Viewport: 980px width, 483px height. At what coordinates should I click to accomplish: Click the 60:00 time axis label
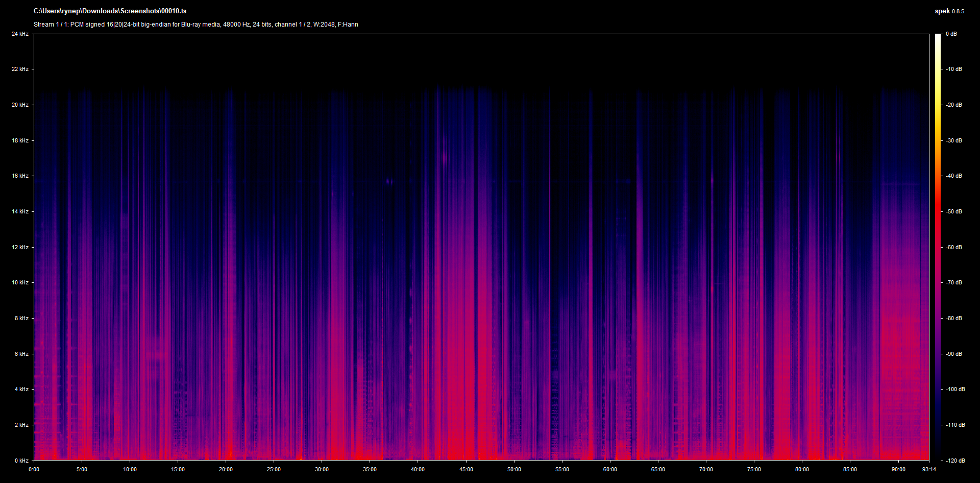point(610,469)
